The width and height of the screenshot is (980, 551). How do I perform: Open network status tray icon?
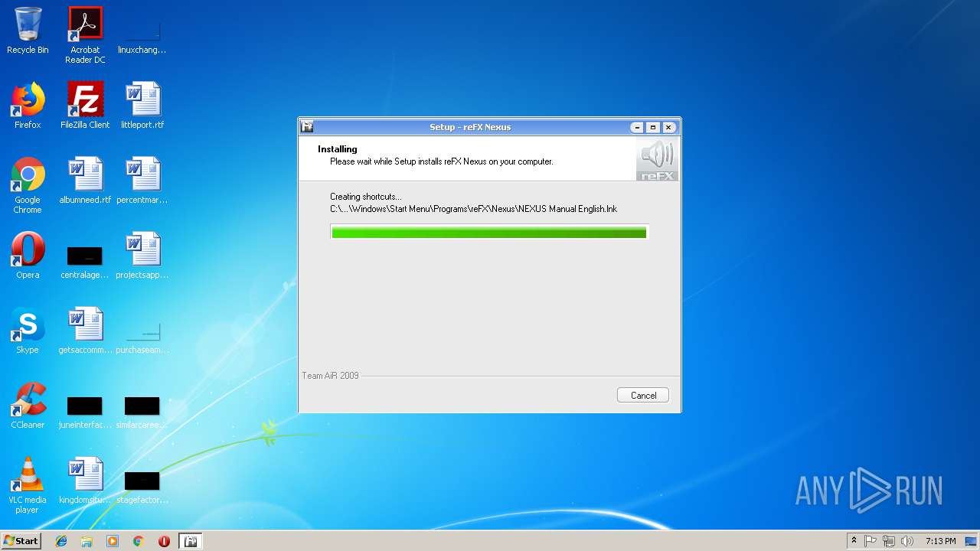889,541
